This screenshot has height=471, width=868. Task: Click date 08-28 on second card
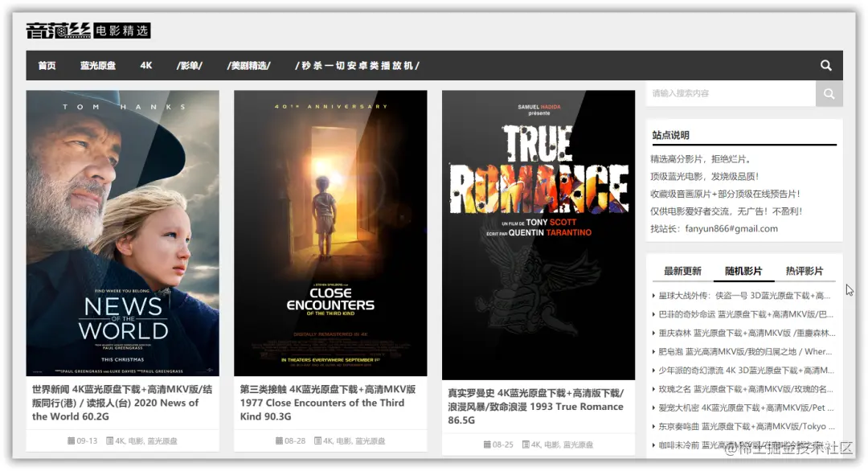click(295, 441)
